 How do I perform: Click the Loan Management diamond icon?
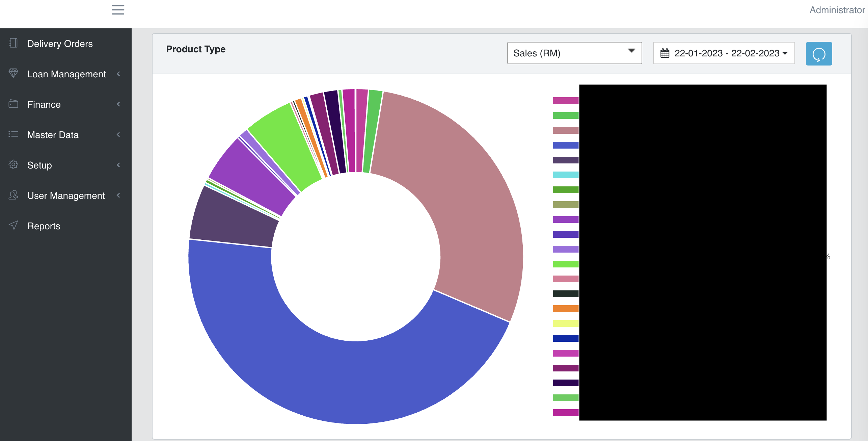(13, 73)
